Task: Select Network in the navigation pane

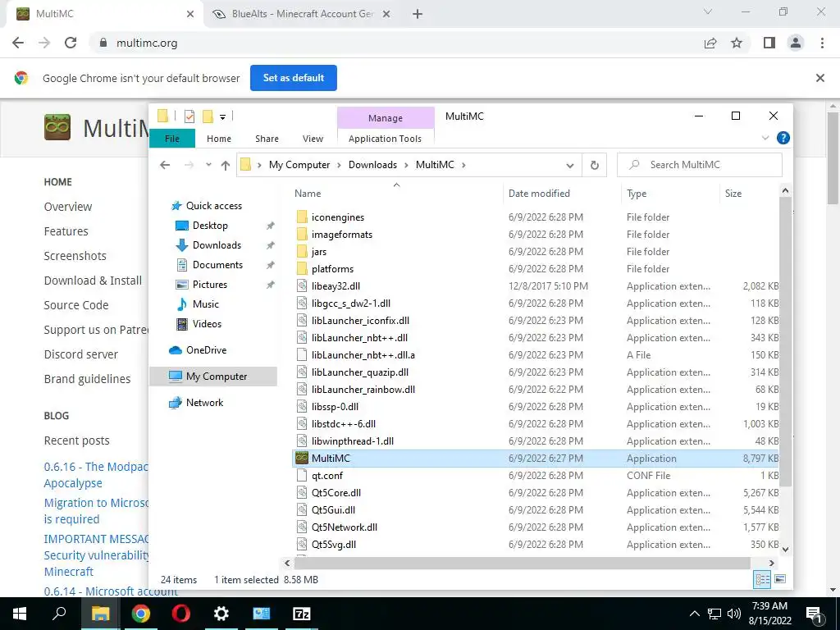Action: 204,402
